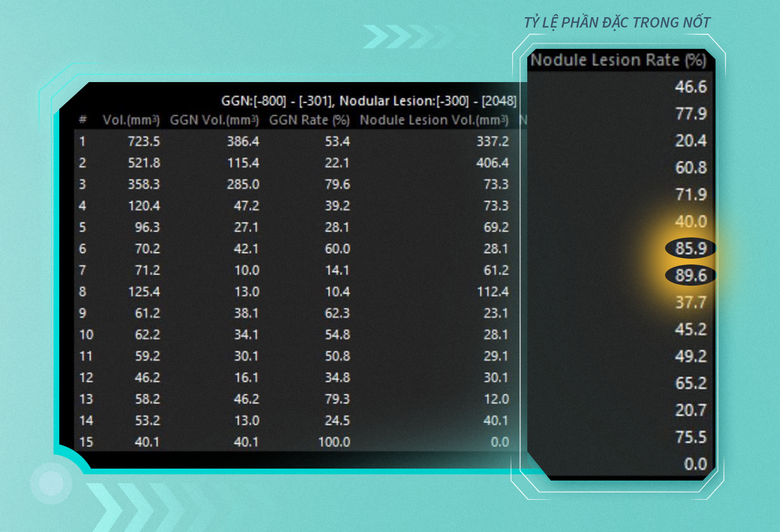The image size is (780, 532).
Task: Sort by GGN Vol.(mm³) column header
Action: [214, 120]
